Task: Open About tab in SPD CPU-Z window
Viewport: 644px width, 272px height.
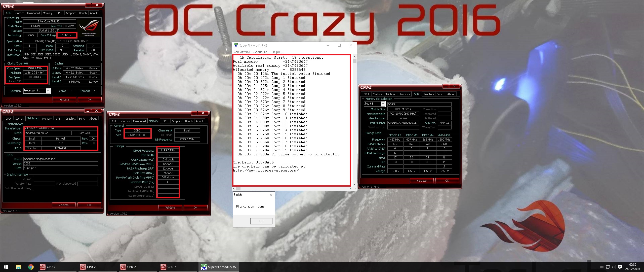Action: [451, 94]
